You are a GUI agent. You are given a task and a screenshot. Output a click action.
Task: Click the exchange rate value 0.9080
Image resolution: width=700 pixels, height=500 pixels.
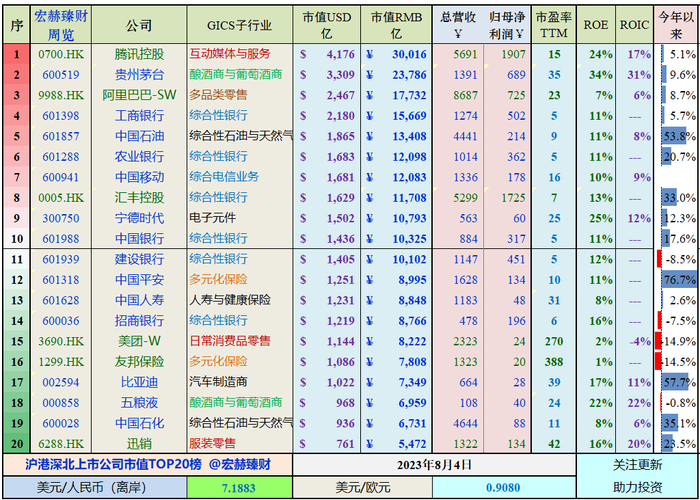click(x=504, y=488)
